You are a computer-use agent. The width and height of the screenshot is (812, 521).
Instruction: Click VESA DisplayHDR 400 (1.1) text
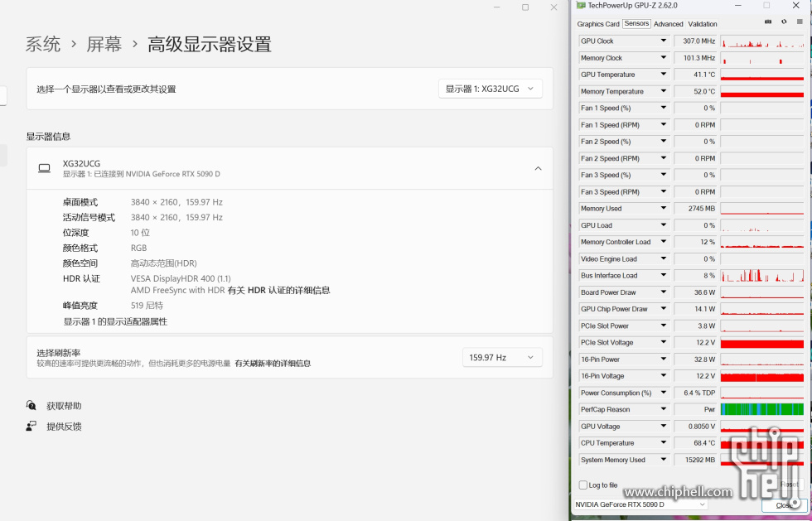pyautogui.click(x=181, y=278)
